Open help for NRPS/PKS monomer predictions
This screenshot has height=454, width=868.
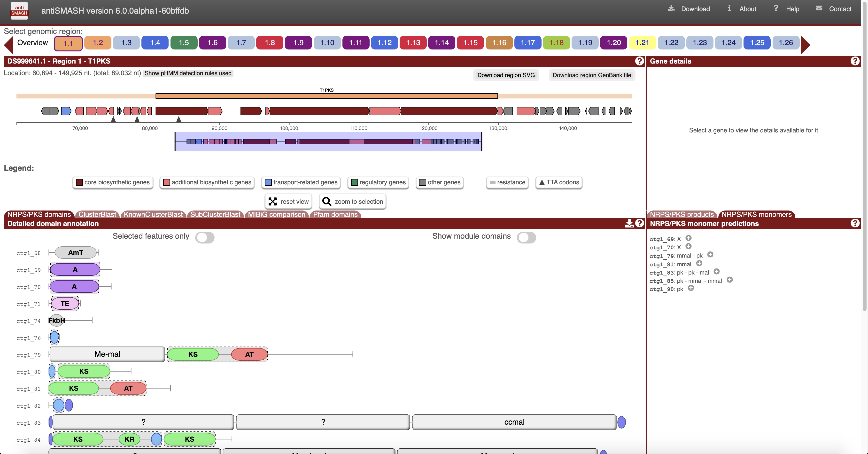coord(855,223)
